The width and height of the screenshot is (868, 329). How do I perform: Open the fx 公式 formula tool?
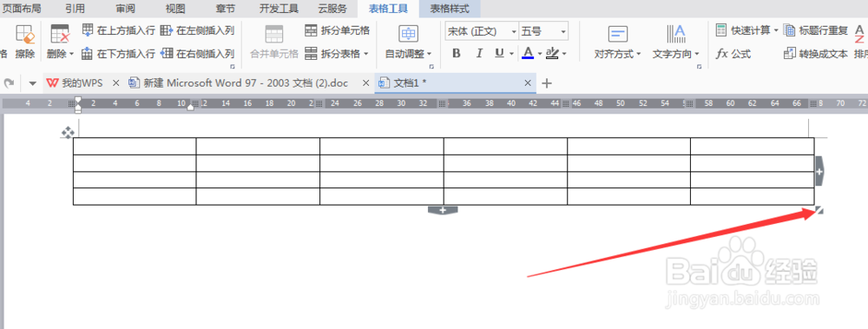[733, 54]
